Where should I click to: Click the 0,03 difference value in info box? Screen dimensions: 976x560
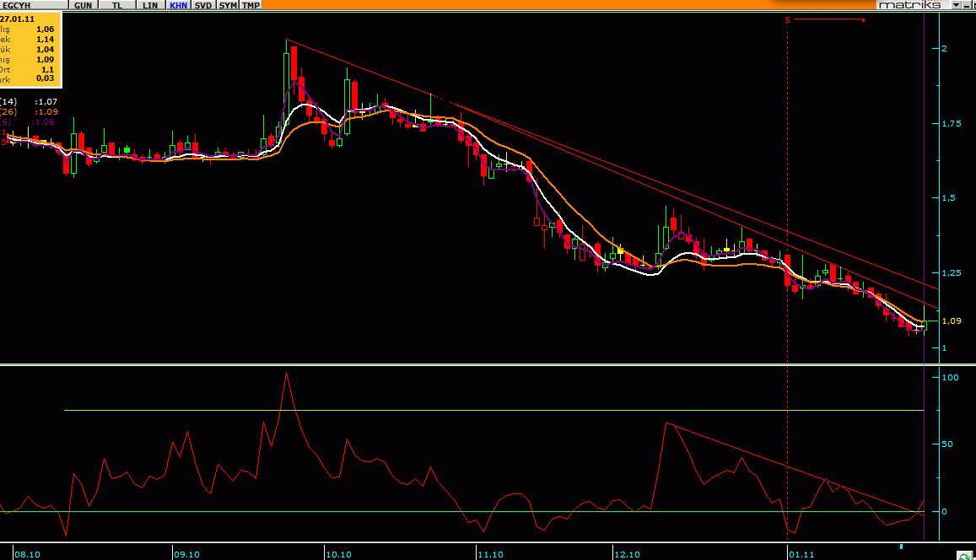click(x=46, y=78)
